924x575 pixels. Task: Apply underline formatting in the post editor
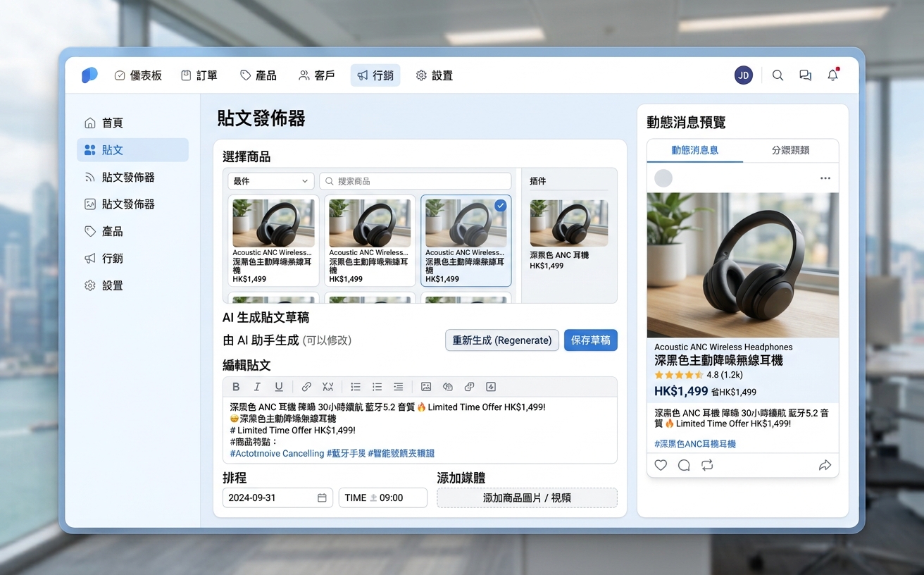coord(279,387)
